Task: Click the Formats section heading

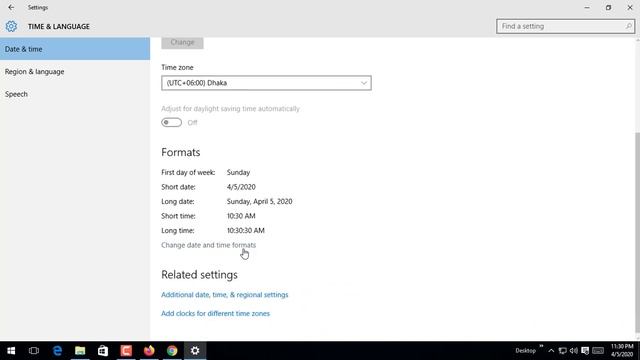Action: [180, 152]
